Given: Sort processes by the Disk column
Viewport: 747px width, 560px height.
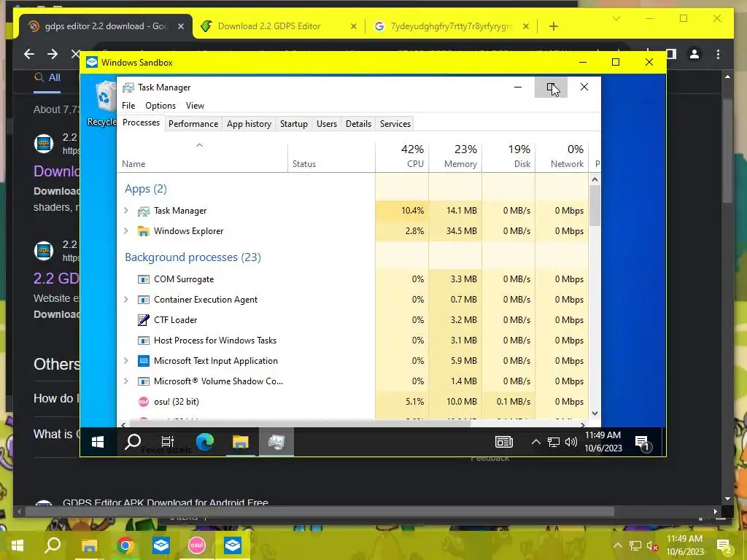Looking at the screenshot, I should [x=508, y=156].
